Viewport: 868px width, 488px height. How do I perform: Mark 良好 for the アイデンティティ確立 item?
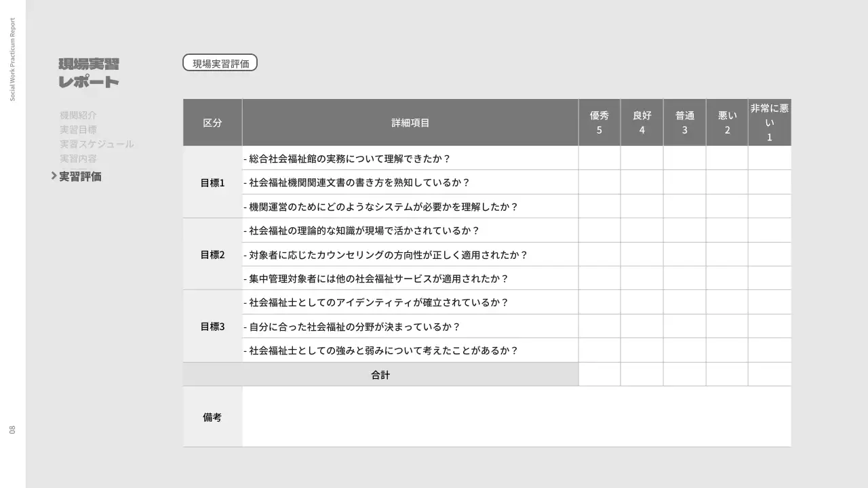coord(642,302)
